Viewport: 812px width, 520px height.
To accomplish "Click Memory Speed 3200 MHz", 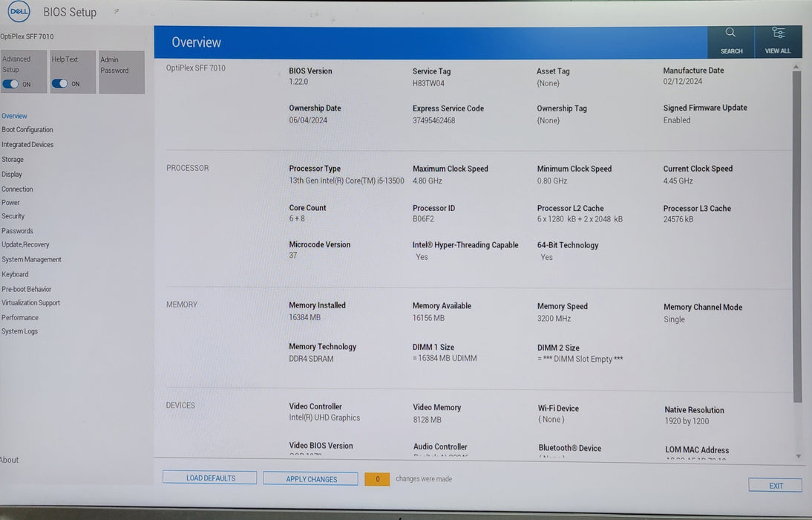I will pos(554,319).
